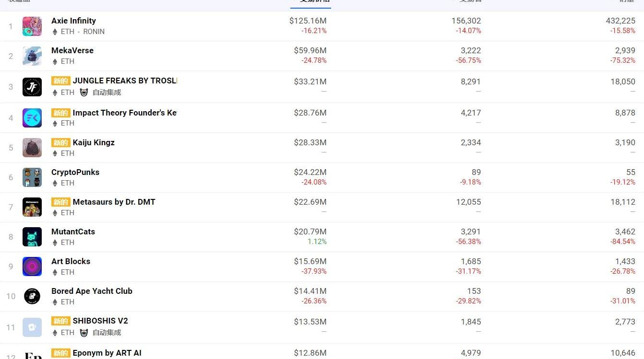This screenshot has width=644, height=359.
Task: Click the auto-integration icon in the SHIBOSHIS V2 row
Action: coord(84,333)
